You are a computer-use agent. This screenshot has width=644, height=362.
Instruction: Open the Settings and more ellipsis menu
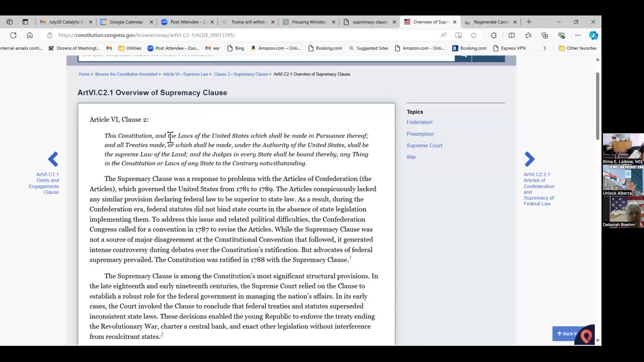(578, 35)
